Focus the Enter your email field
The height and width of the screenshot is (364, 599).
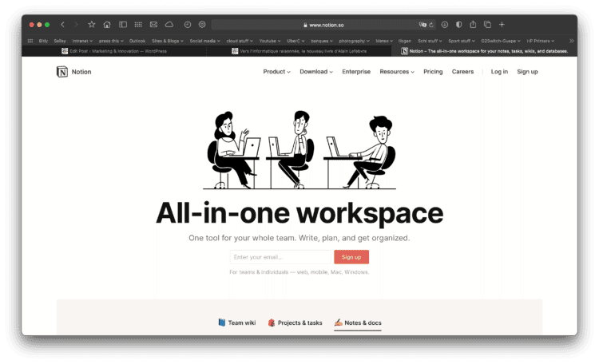(280, 257)
